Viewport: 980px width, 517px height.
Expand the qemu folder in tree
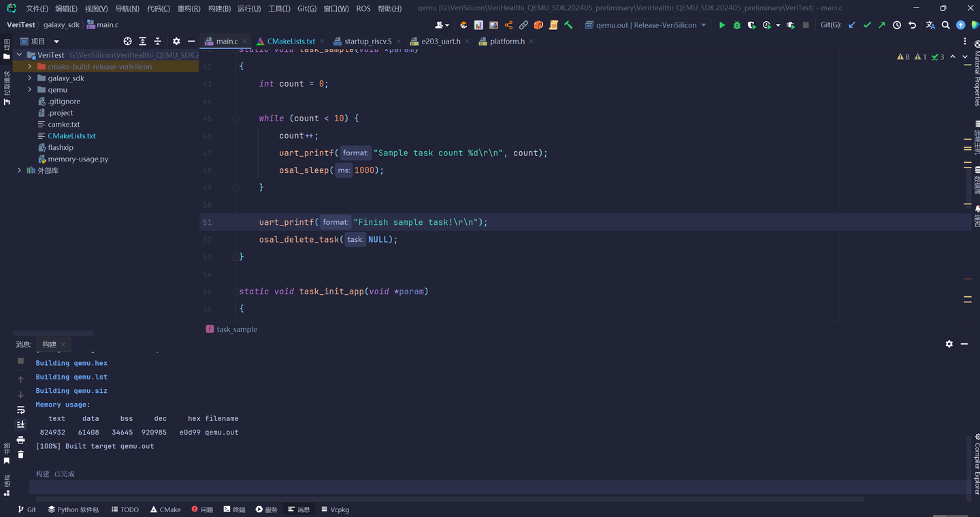pyautogui.click(x=29, y=90)
